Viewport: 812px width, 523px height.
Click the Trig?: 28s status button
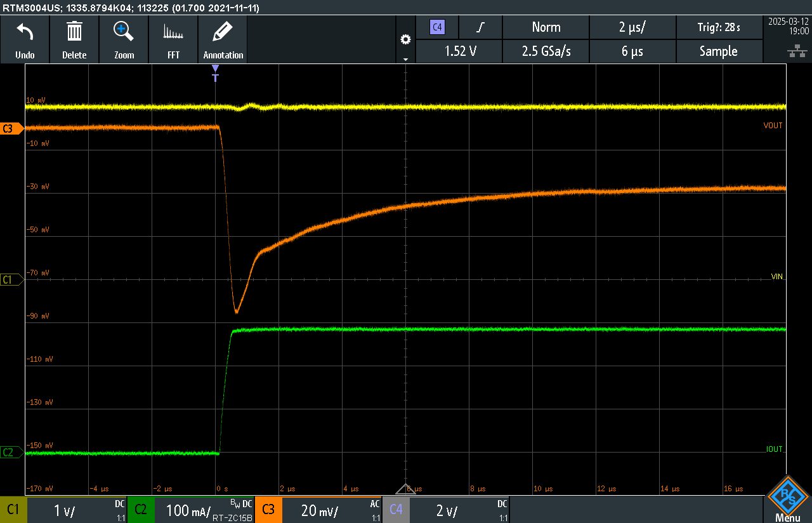(719, 27)
